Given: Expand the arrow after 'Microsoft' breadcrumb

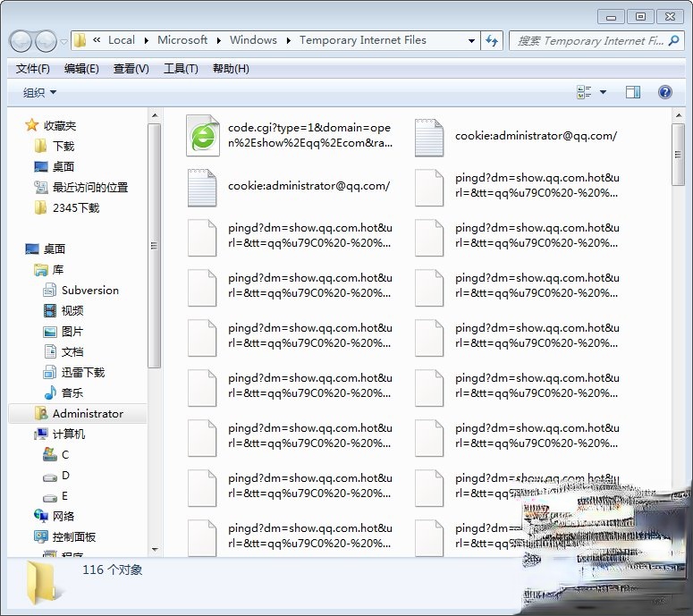Looking at the screenshot, I should coord(218,40).
